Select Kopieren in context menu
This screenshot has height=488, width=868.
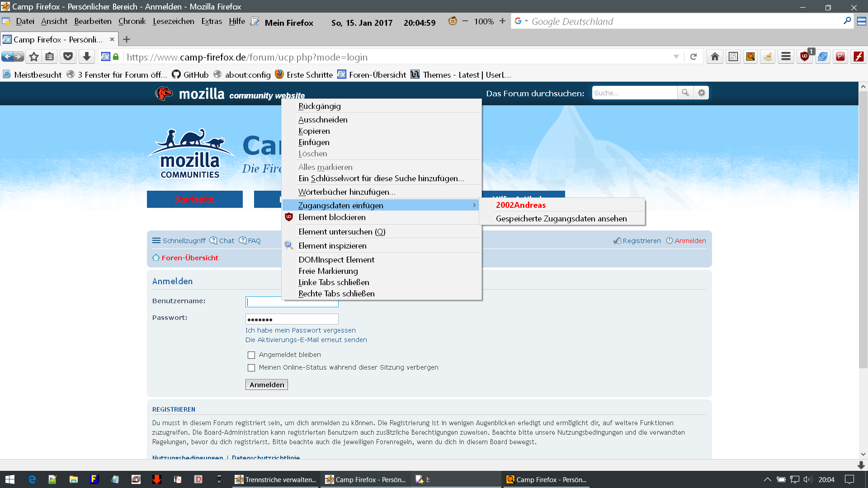point(314,131)
